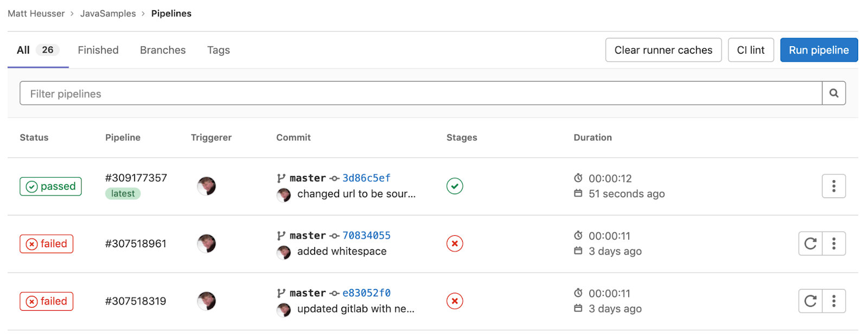868x335 pixels.
Task: Open more actions menu for pipeline #307518319
Action: [834, 301]
